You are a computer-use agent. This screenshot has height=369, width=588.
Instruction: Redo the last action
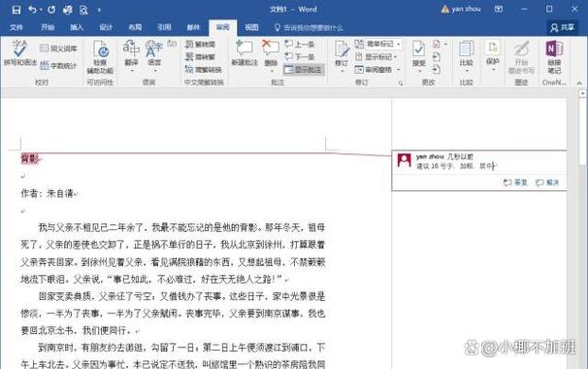coord(51,10)
